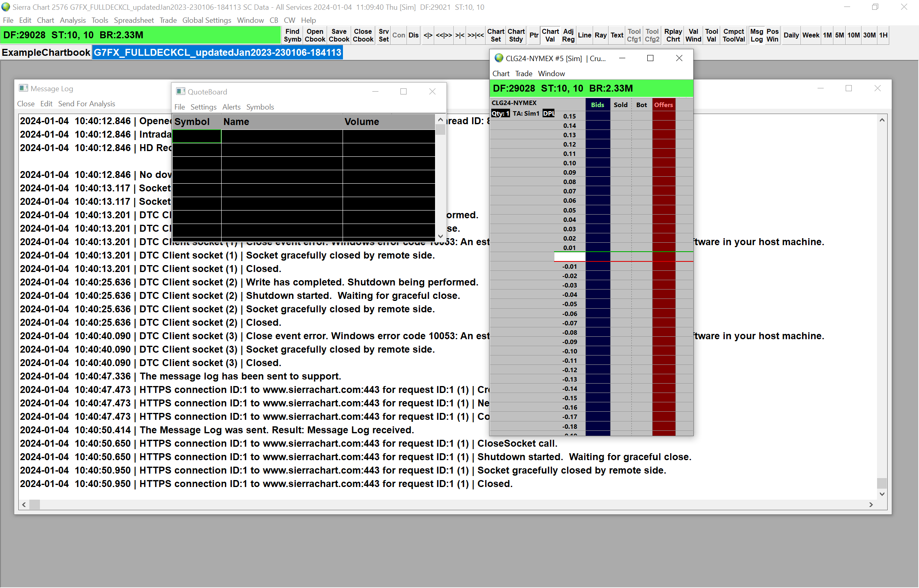
Task: Click the expand bar spacing <<|>> button
Action: click(444, 35)
